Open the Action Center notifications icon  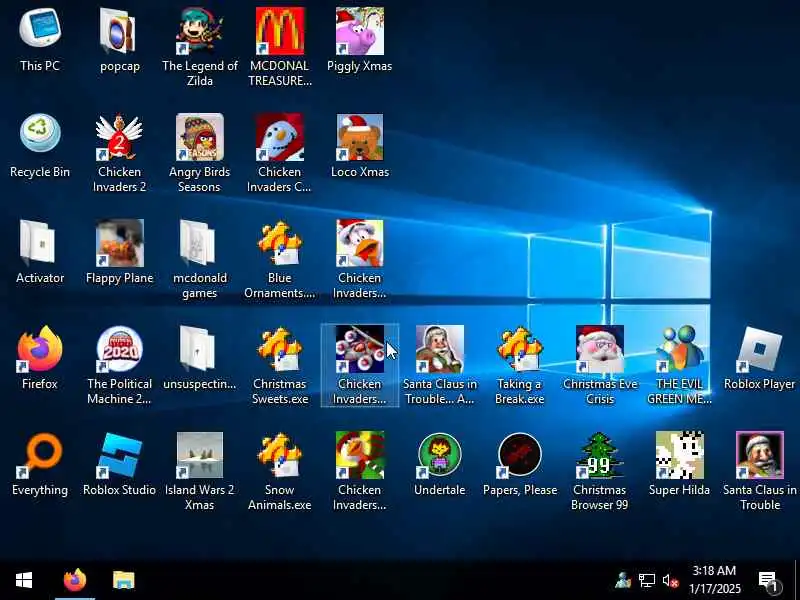(768, 581)
